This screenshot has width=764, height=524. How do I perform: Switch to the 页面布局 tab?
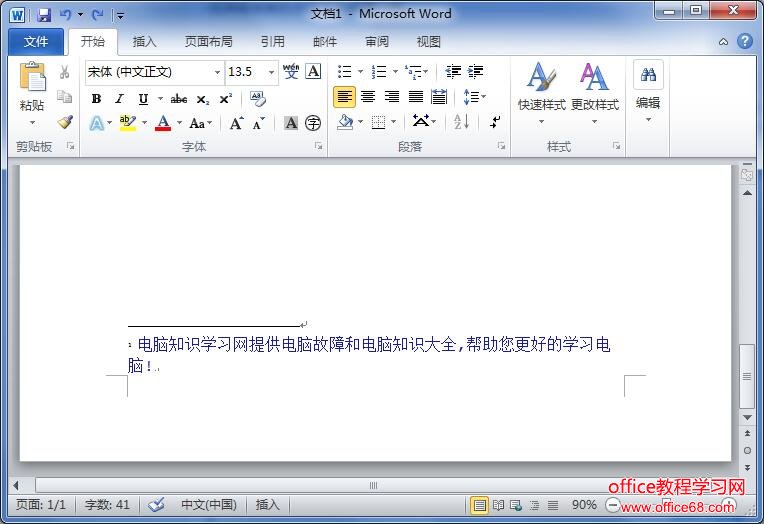point(209,42)
